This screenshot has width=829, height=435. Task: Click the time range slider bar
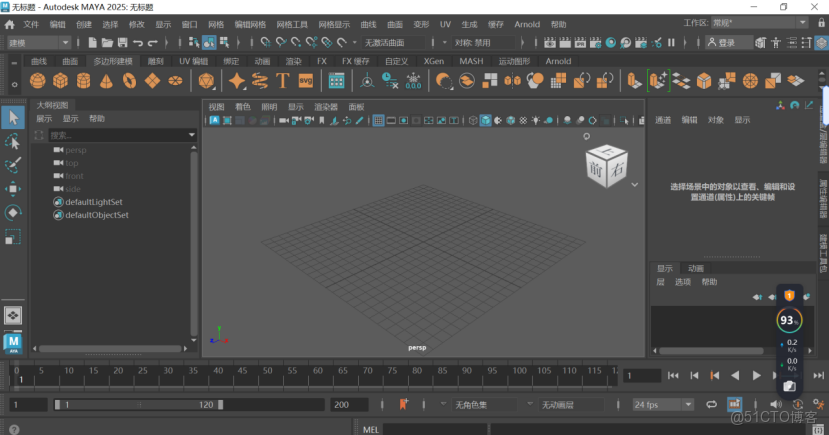(137, 405)
